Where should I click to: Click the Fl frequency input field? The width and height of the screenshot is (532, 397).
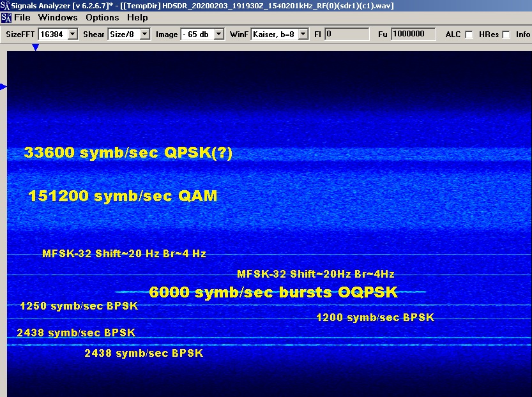tap(347, 34)
